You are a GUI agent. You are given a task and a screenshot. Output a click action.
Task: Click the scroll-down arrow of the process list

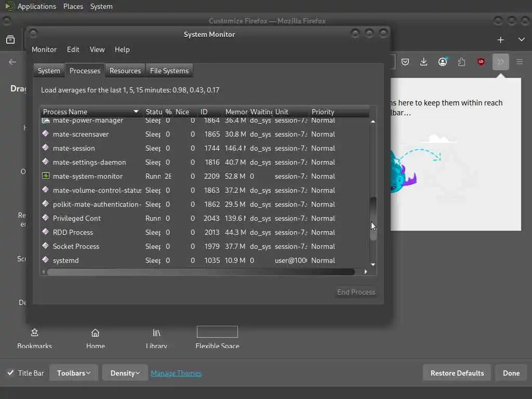(373, 264)
